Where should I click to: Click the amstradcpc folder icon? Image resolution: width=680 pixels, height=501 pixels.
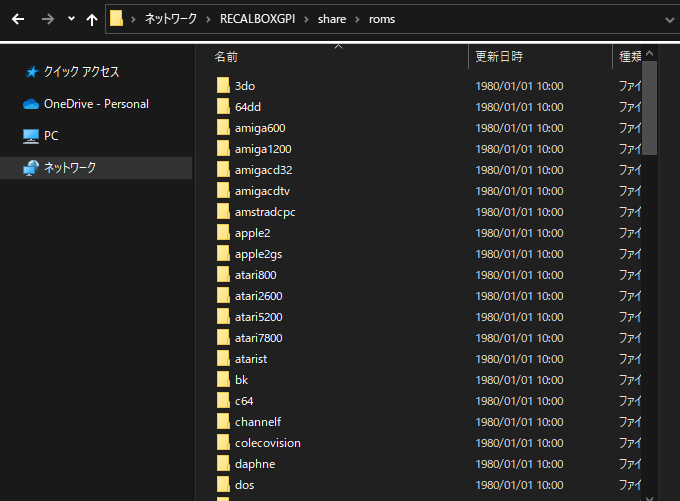tap(223, 212)
